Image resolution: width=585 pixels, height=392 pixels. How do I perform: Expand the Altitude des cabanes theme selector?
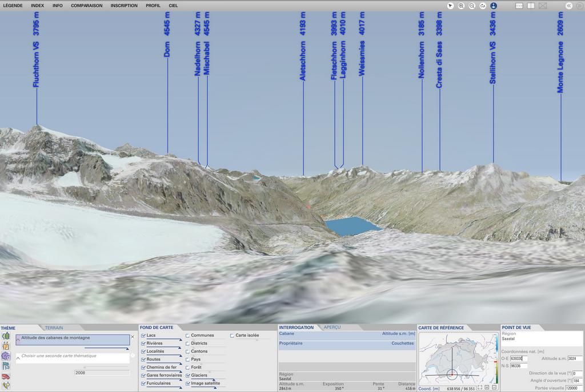click(18, 340)
